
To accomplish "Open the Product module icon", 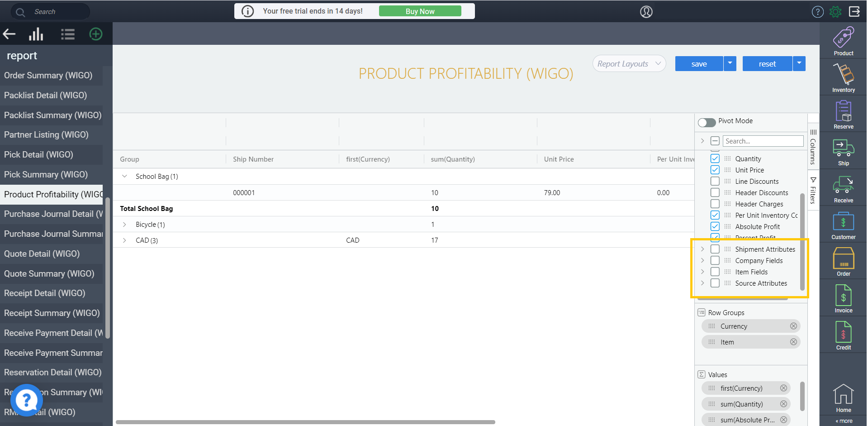I will point(843,41).
